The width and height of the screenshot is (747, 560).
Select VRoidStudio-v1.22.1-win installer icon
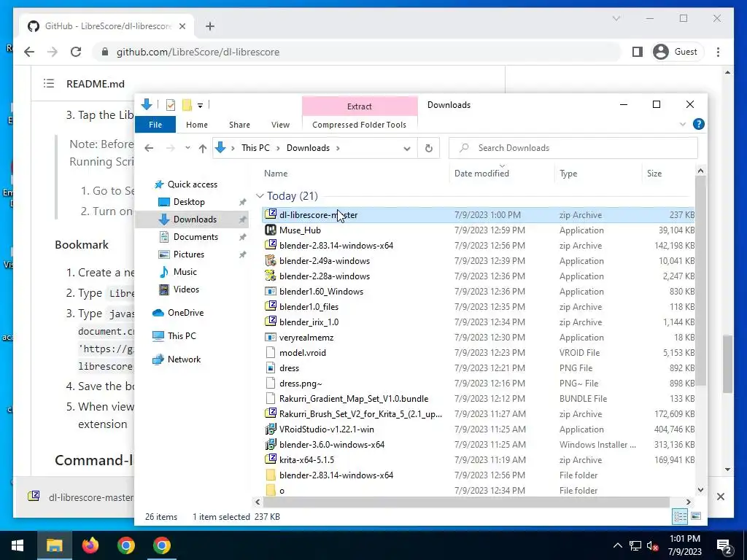[271, 429]
